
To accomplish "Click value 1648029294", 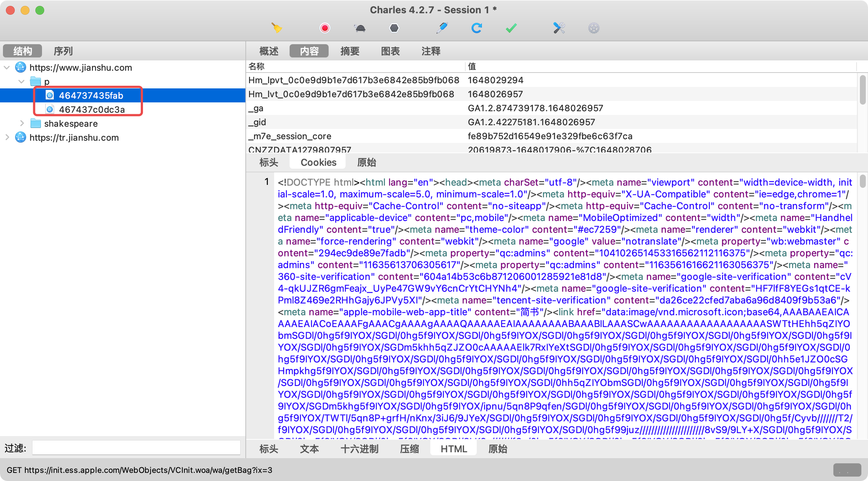I will [x=496, y=80].
